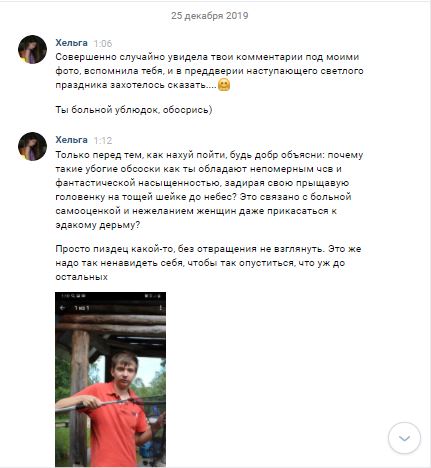Open the attached photo of man in red shirt
The width and height of the screenshot is (431, 468).
[110, 379]
